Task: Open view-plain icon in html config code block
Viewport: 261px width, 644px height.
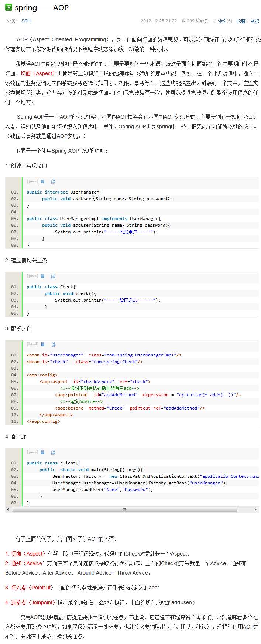Action: (x=43, y=344)
